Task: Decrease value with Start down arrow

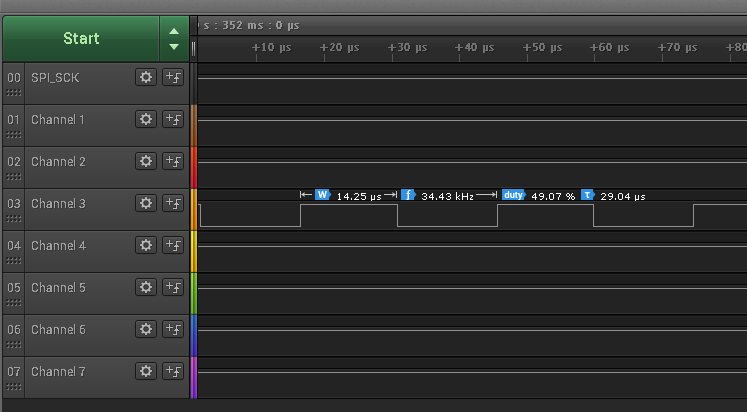Action: click(x=174, y=47)
